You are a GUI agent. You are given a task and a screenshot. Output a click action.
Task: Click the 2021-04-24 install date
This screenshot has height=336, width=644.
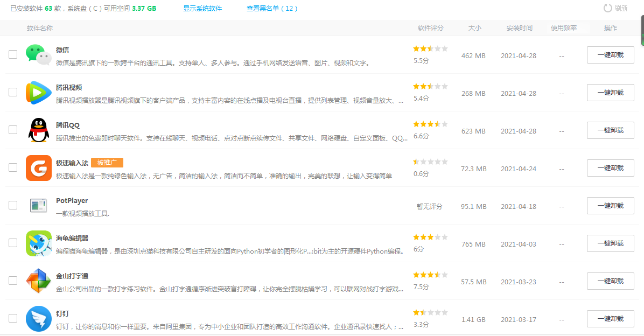point(519,169)
